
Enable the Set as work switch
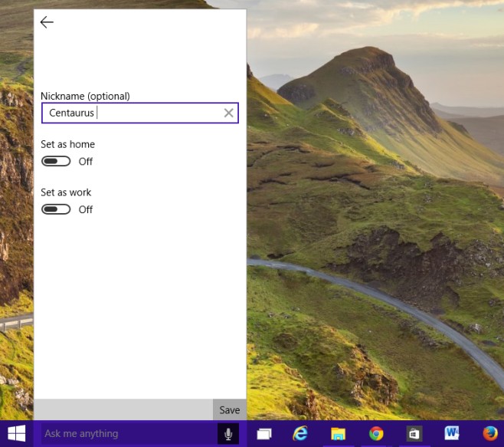[x=56, y=209]
